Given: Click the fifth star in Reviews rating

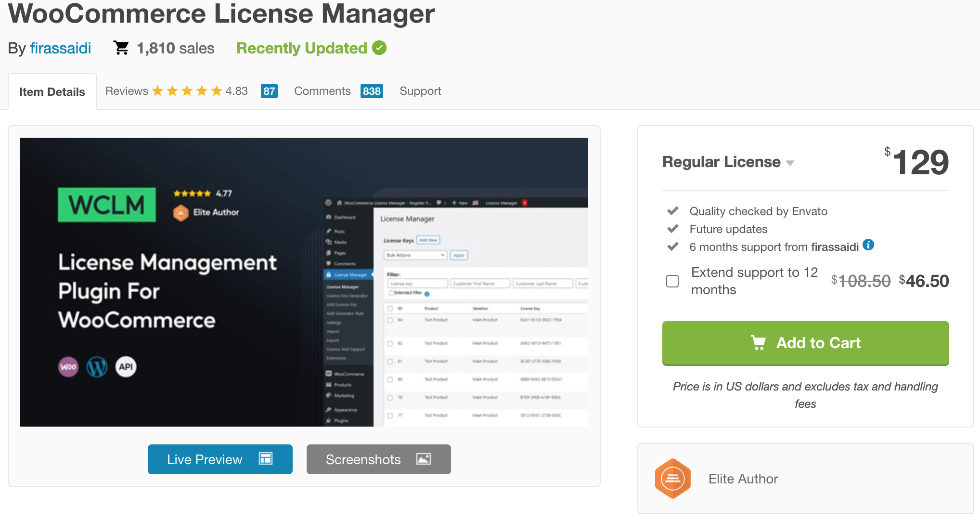Looking at the screenshot, I should pos(217,91).
